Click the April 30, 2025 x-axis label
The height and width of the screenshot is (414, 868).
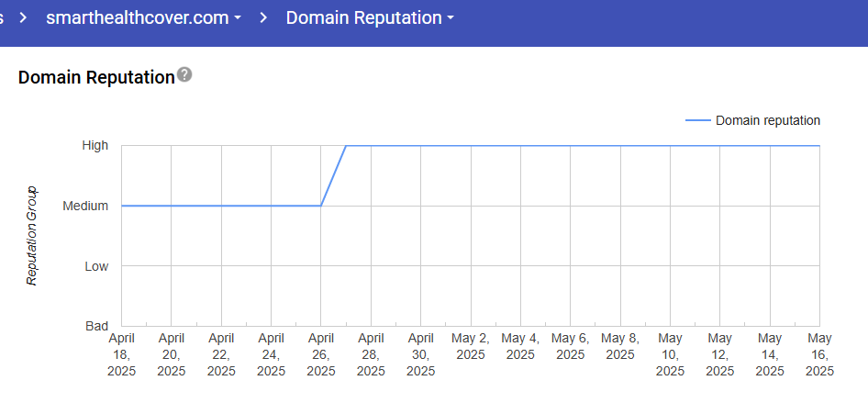coord(420,354)
